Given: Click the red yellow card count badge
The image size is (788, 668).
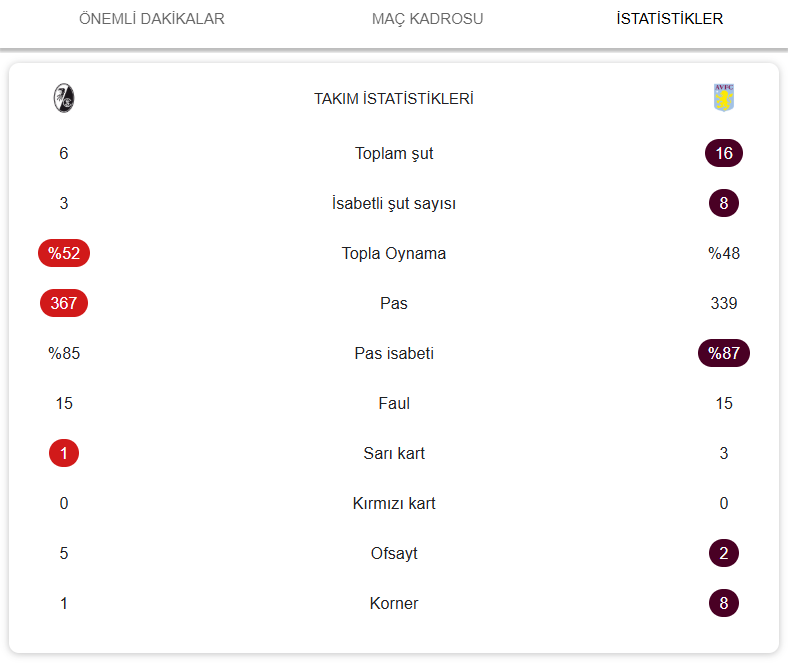Looking at the screenshot, I should (x=64, y=453).
